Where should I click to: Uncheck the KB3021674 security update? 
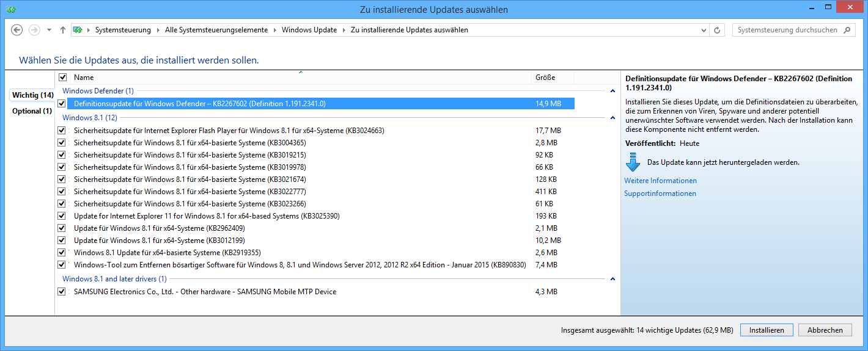(x=62, y=179)
